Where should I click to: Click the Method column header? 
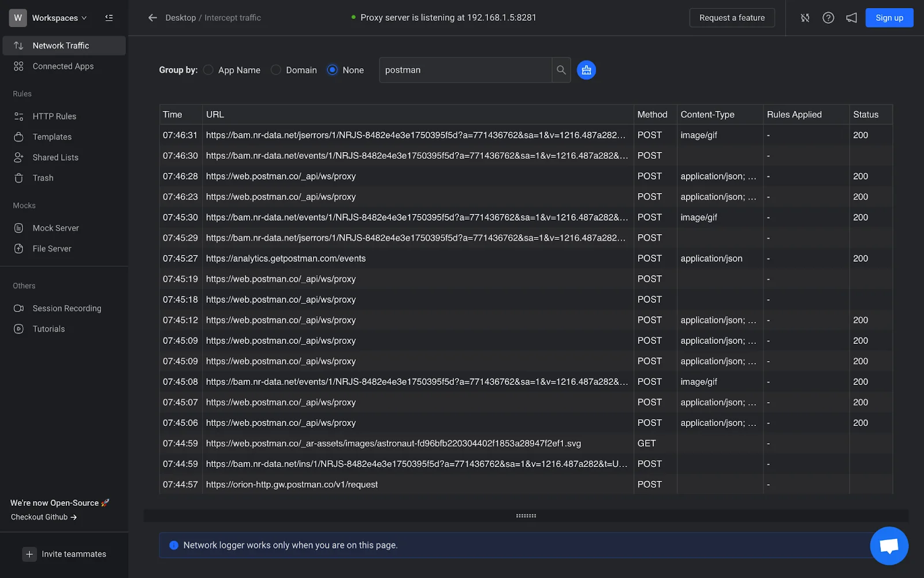(655, 114)
